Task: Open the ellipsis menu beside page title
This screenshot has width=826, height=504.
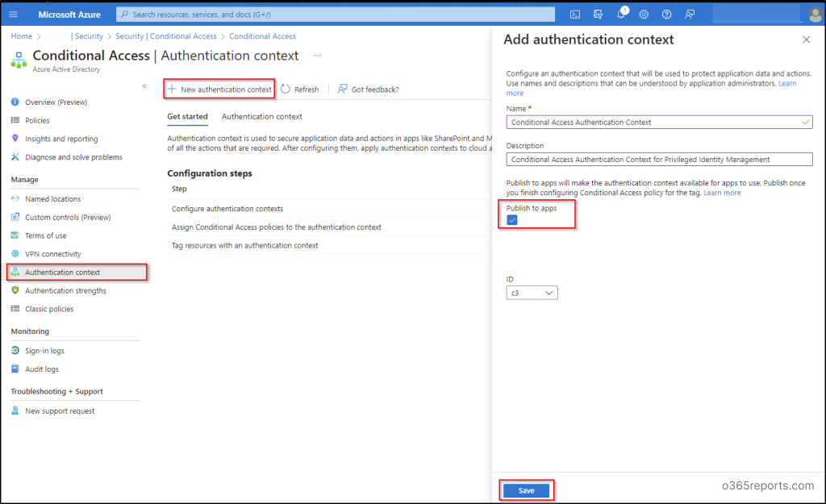Action: (x=317, y=56)
